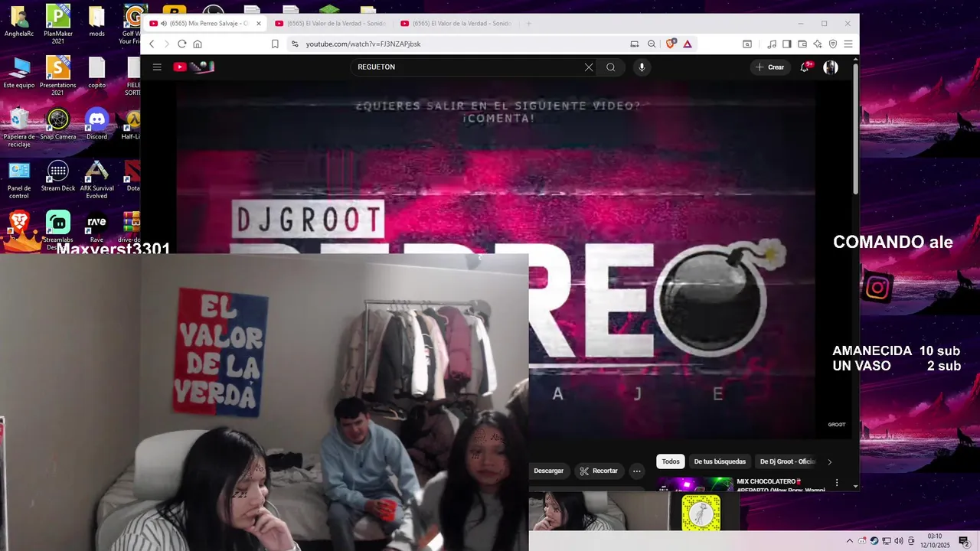Open the Leo AI sparkle icon
This screenshot has width=980, height=551.
click(x=818, y=44)
